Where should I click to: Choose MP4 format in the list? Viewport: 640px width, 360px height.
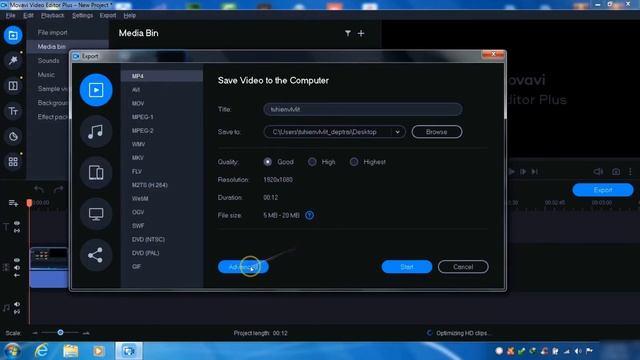[x=162, y=76]
